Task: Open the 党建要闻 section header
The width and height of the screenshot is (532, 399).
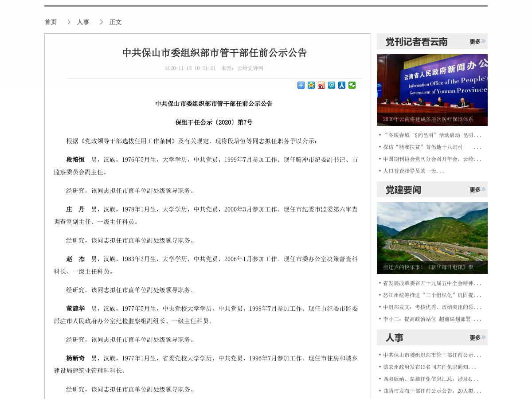Action: click(403, 189)
